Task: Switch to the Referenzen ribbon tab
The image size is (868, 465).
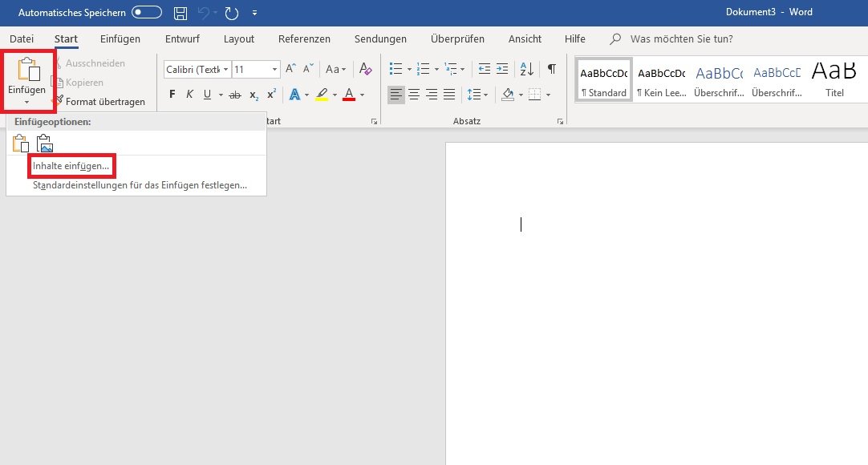Action: click(304, 38)
